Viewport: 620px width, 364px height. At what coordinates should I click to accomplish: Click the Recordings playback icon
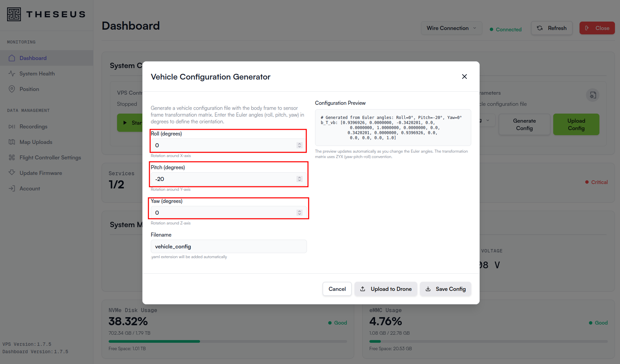12,127
